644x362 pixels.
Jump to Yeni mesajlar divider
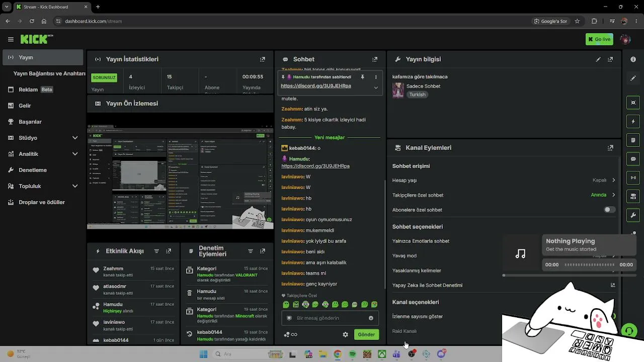(330, 137)
